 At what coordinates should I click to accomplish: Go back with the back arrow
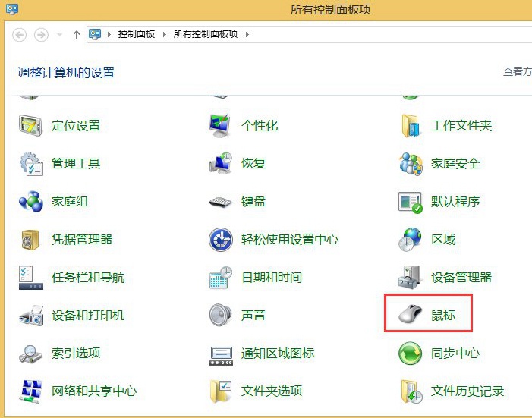[19, 35]
